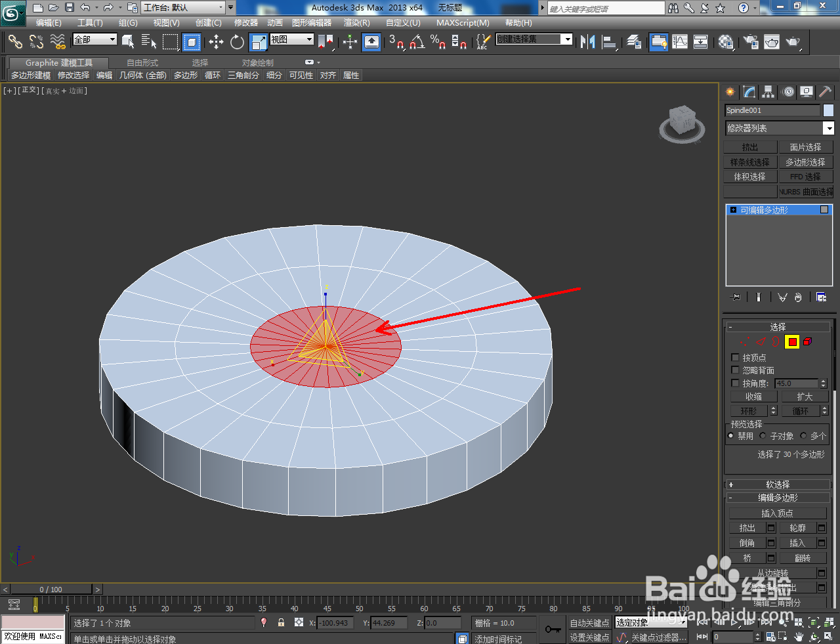Open the 工具(T) menu
The image size is (840, 644).
coord(90,23)
